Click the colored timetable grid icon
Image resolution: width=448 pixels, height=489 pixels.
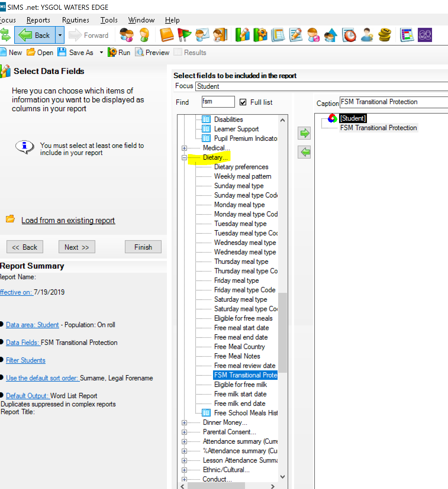(x=407, y=35)
